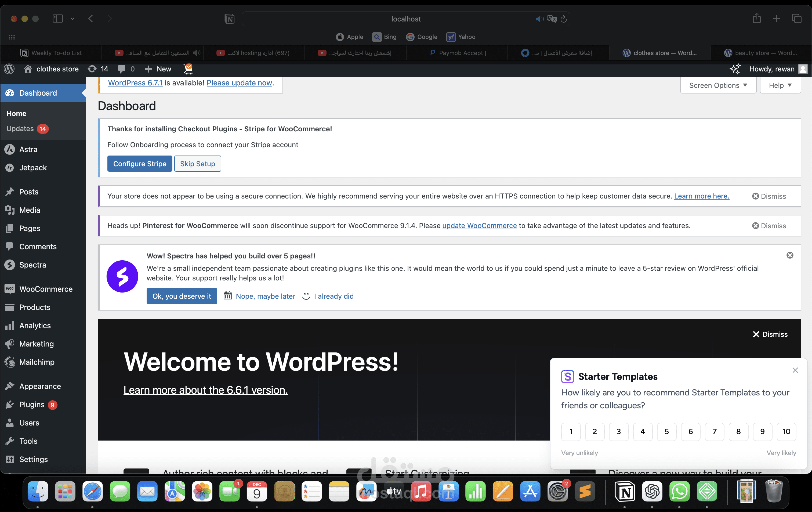The image size is (812, 512).
Task: Select rating 10 in Starter Templates survey
Action: pos(786,431)
